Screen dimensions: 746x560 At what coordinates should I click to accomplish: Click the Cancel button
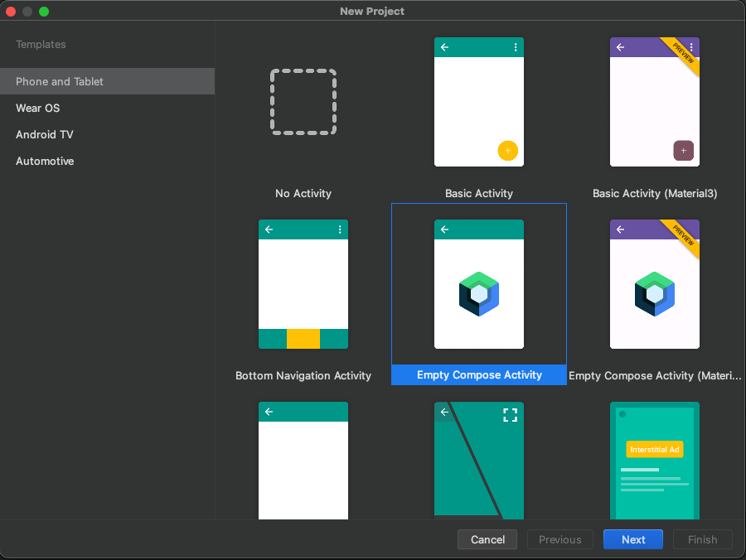coord(487,539)
